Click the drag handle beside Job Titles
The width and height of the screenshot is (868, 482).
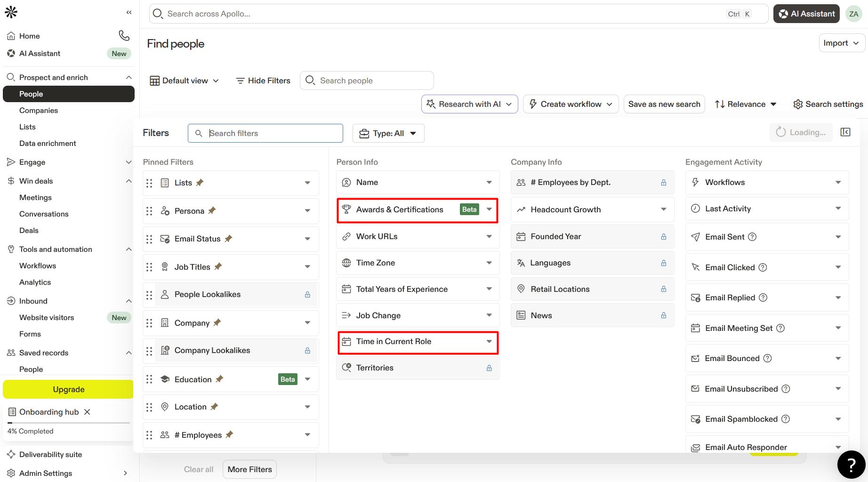click(x=149, y=267)
